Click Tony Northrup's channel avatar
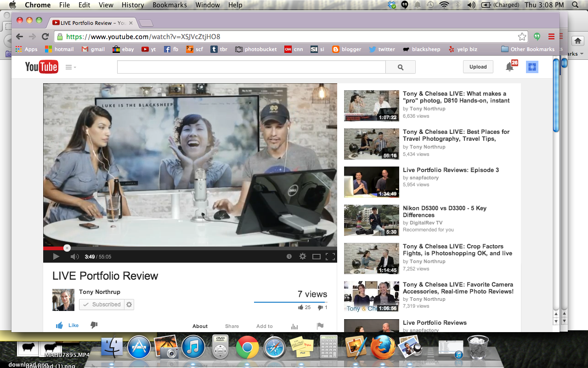Viewport: 588px width, 368px height. pyautogui.click(x=63, y=300)
